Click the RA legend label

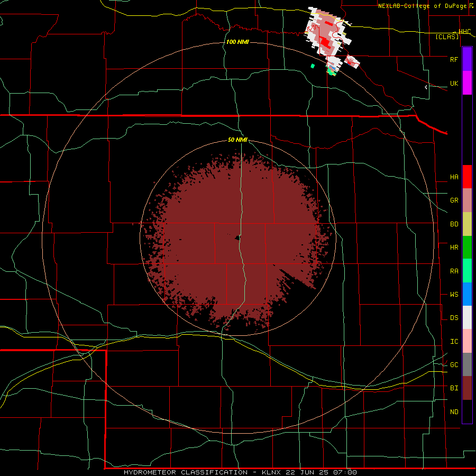454,271
